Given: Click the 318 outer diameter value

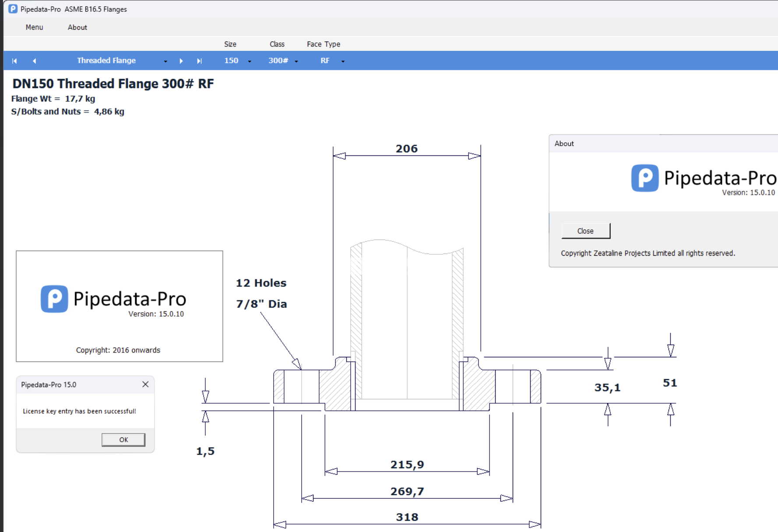Looking at the screenshot, I should pyautogui.click(x=407, y=517).
